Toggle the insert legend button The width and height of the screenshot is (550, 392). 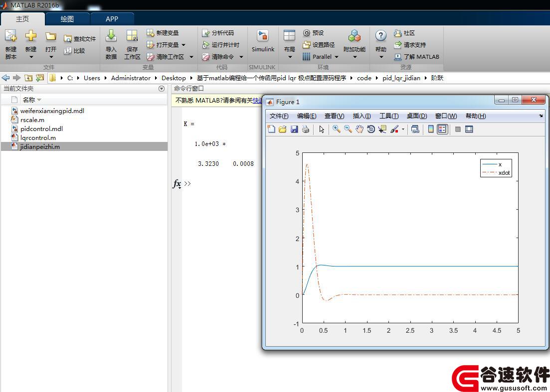(x=442, y=130)
